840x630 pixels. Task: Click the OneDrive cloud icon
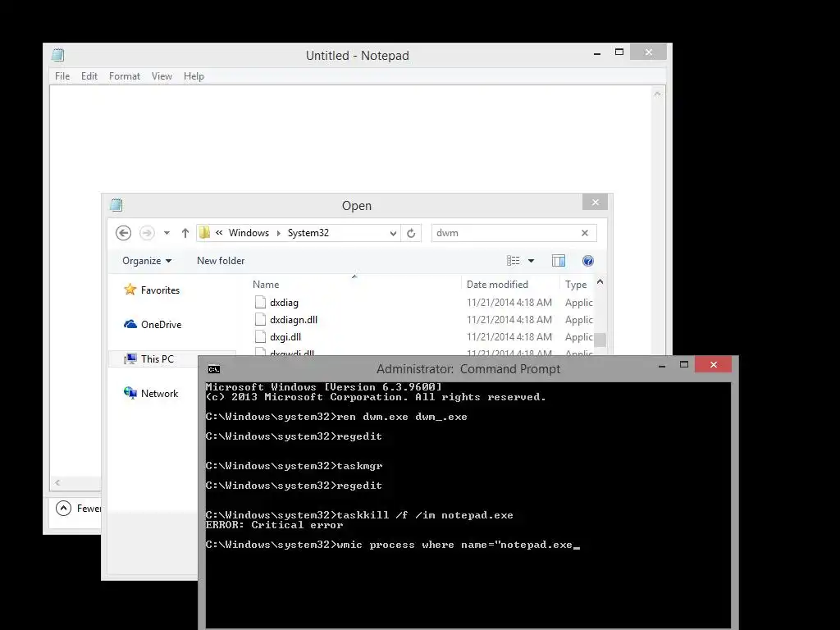pos(130,324)
